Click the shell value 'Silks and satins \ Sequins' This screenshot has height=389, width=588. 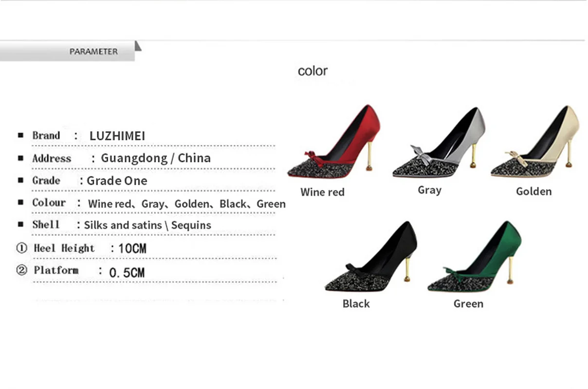tap(147, 226)
